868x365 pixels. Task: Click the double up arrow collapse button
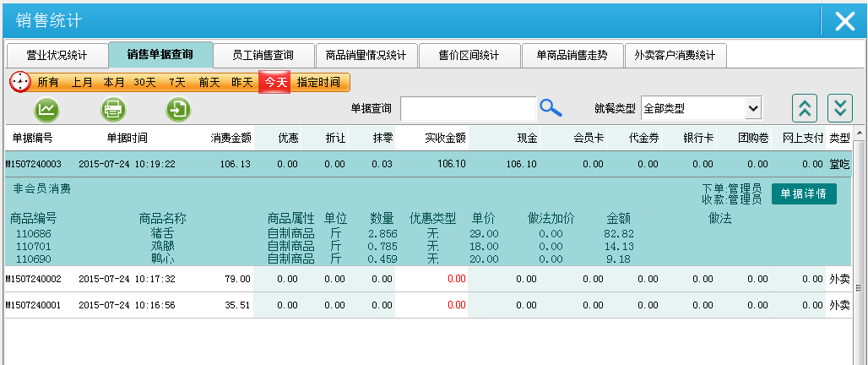point(805,109)
